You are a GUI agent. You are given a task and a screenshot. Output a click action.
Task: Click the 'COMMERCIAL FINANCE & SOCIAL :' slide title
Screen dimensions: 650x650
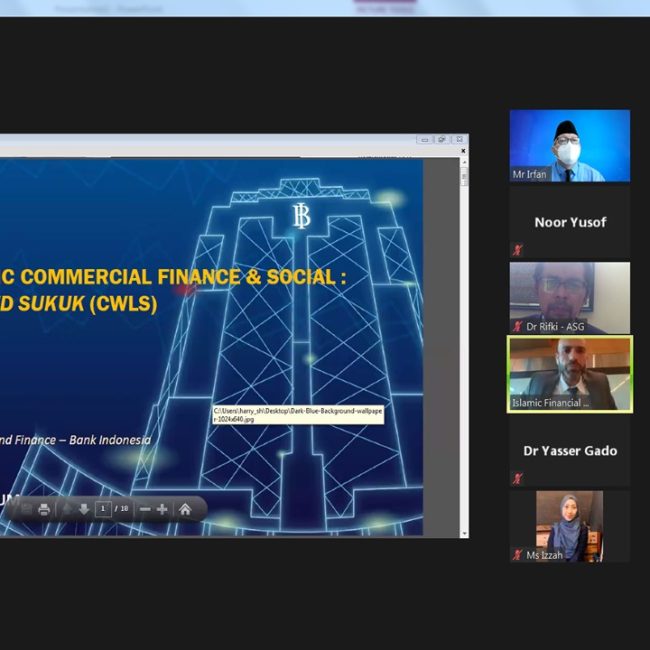(x=183, y=277)
